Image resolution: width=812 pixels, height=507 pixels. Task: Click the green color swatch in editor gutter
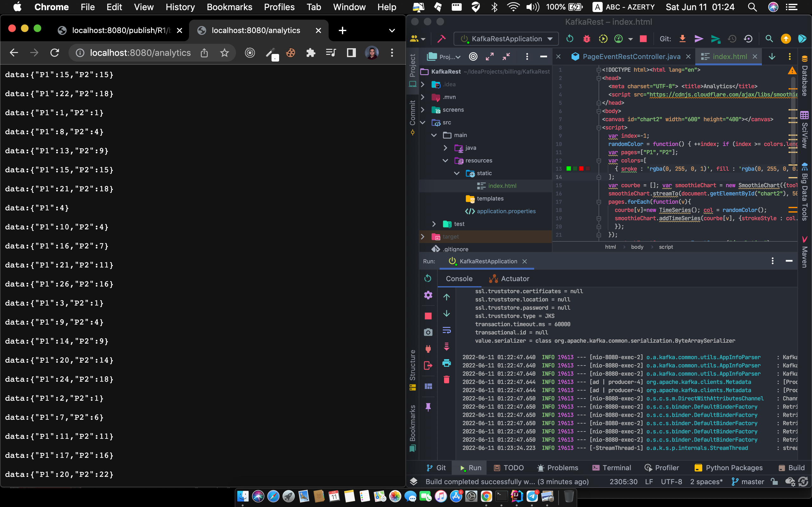pyautogui.click(x=569, y=169)
